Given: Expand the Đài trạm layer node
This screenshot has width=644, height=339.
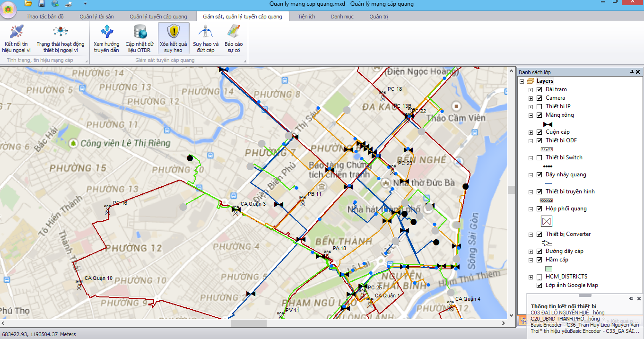Looking at the screenshot, I should pos(531,90).
